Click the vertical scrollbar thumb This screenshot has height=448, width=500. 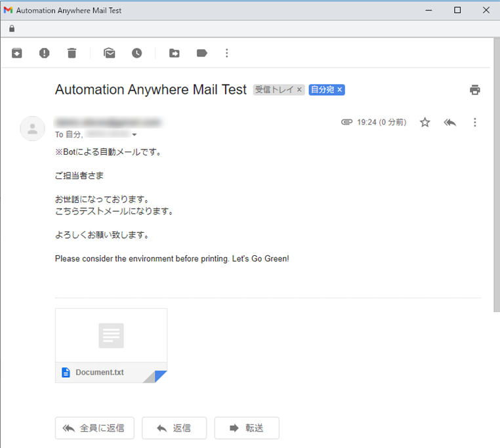point(497,174)
